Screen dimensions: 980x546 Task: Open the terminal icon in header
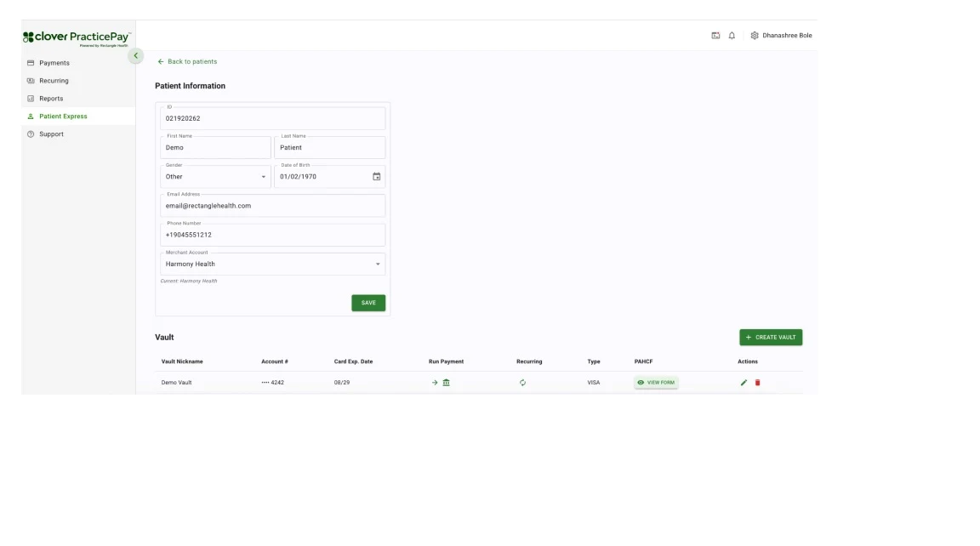click(715, 36)
